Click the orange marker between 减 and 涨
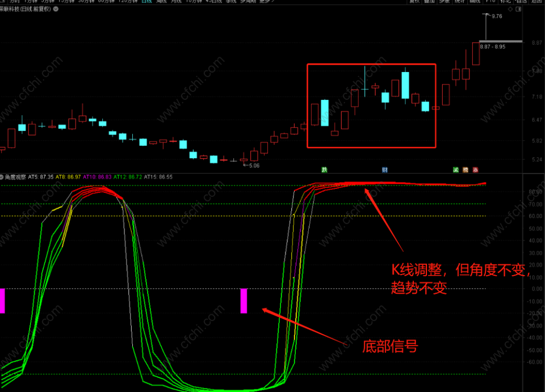The image size is (545, 392). (x=466, y=170)
